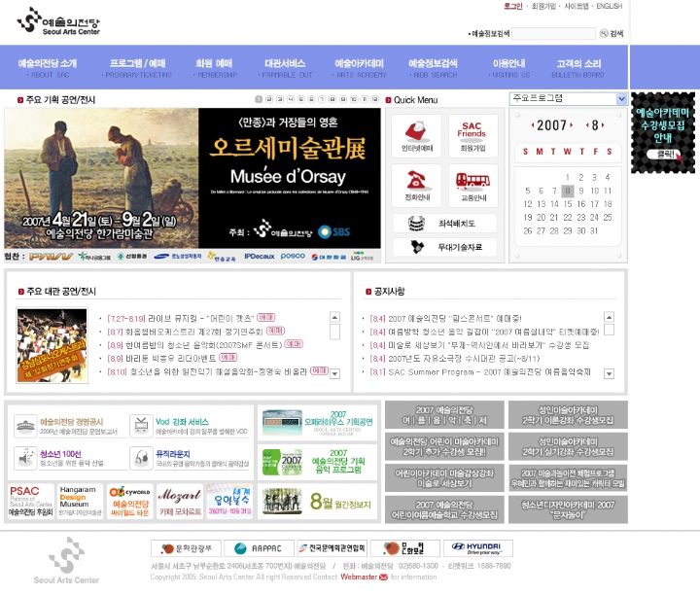
Task: Select August 8 in the calendar
Action: (x=568, y=191)
